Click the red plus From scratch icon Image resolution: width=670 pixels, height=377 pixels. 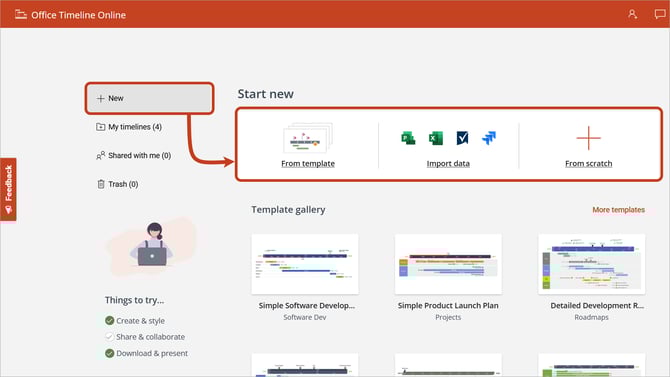pyautogui.click(x=588, y=138)
